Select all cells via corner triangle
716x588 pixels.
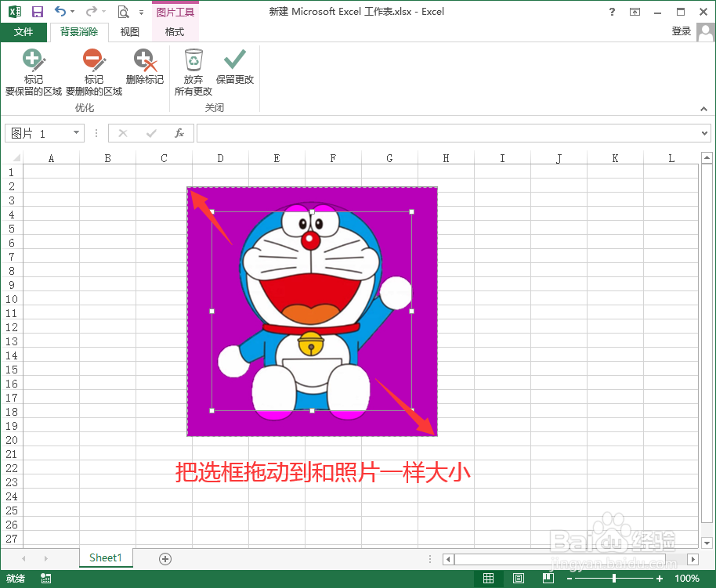(15, 158)
